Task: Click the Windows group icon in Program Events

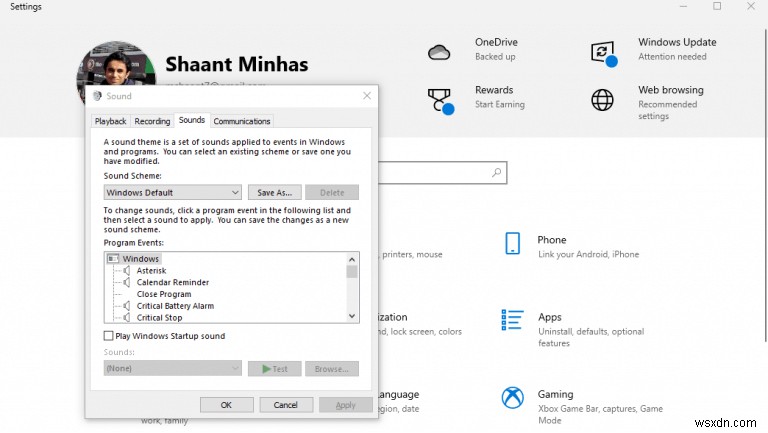Action: [x=113, y=258]
